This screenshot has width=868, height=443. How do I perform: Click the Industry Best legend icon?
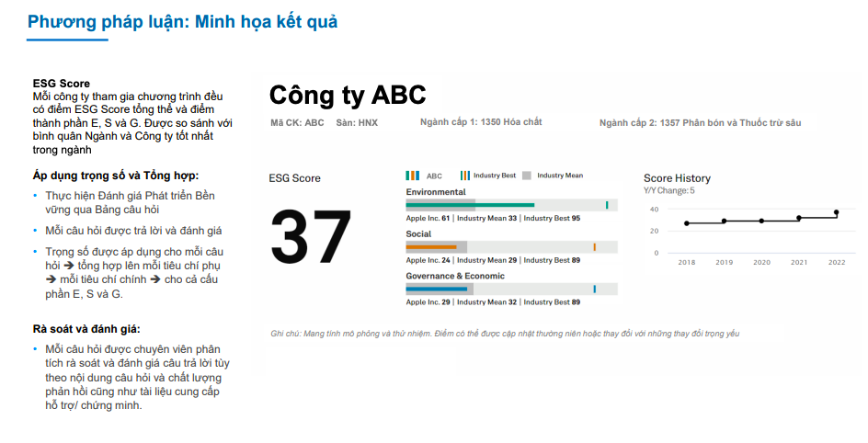tap(465, 176)
